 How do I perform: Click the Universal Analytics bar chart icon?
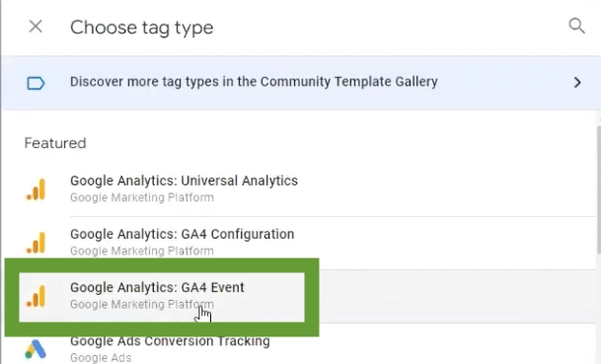coord(37,189)
